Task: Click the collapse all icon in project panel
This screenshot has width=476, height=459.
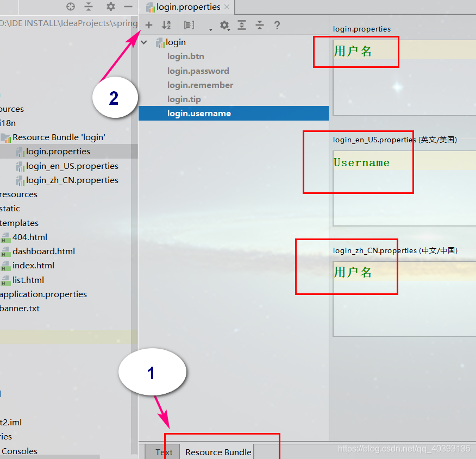Action: (x=89, y=7)
